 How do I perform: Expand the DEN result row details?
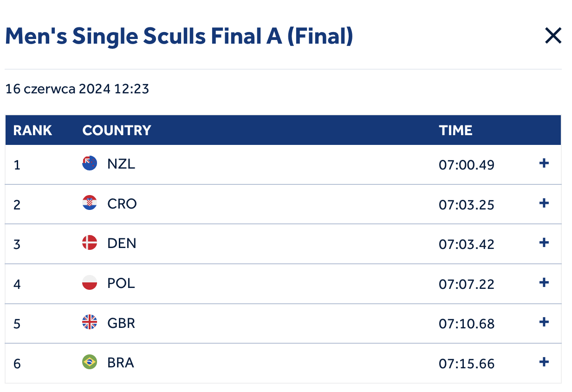pyautogui.click(x=544, y=243)
